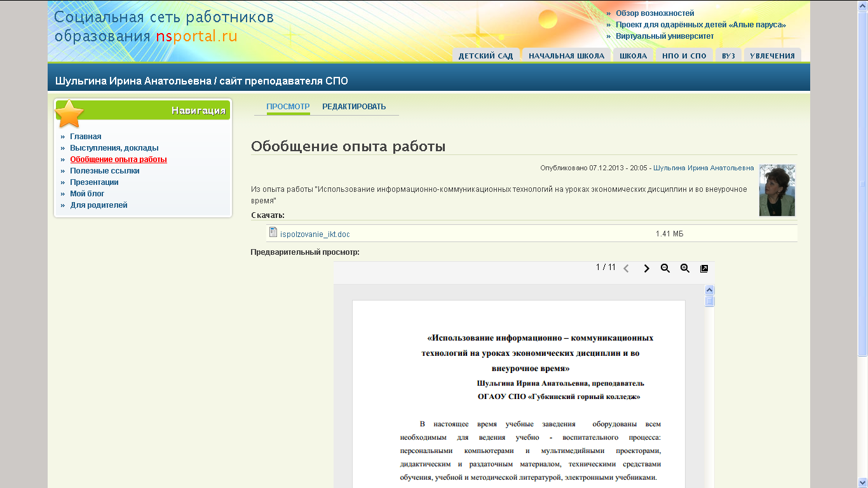
Task: Go to next page in document preview
Action: 646,269
